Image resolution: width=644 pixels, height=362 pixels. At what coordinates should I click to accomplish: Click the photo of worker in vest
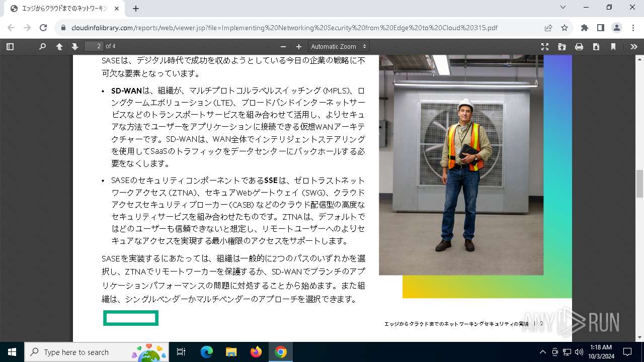coord(461,165)
